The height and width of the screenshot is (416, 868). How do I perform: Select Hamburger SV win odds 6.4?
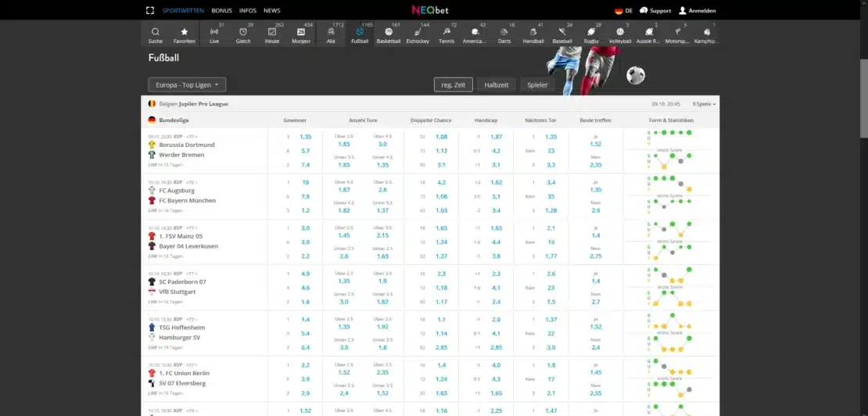(306, 348)
